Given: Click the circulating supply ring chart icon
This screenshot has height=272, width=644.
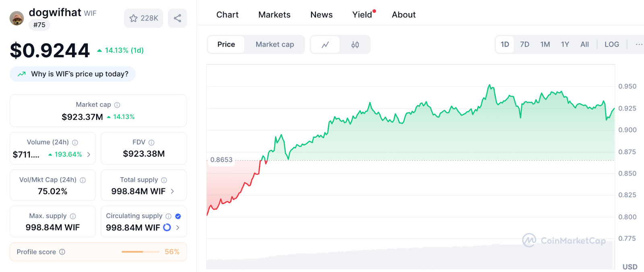Looking at the screenshot, I should 167,227.
